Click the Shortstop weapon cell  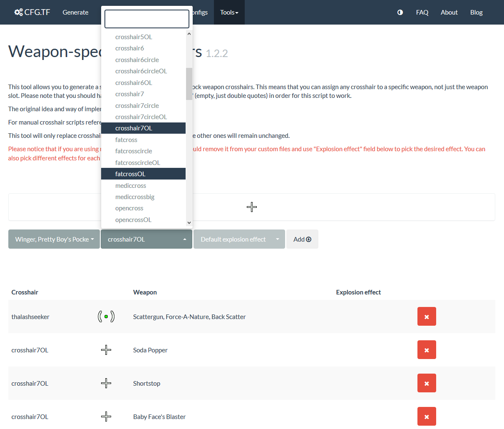(x=146, y=383)
